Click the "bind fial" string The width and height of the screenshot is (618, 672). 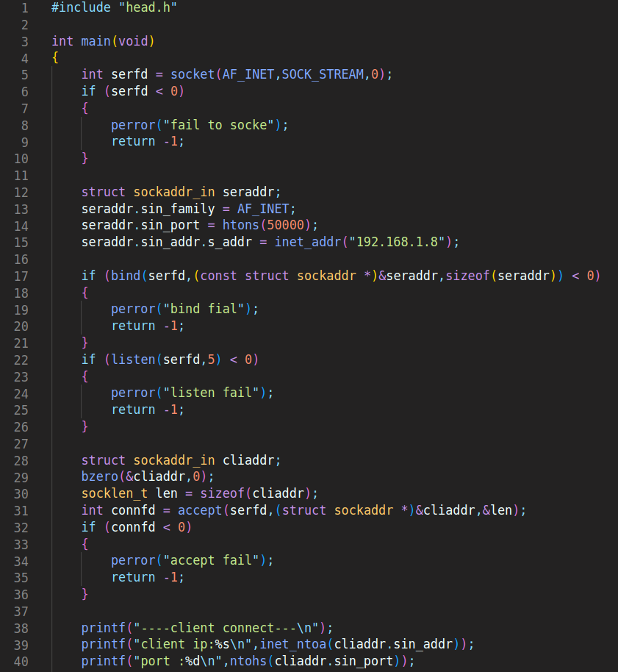(204, 309)
